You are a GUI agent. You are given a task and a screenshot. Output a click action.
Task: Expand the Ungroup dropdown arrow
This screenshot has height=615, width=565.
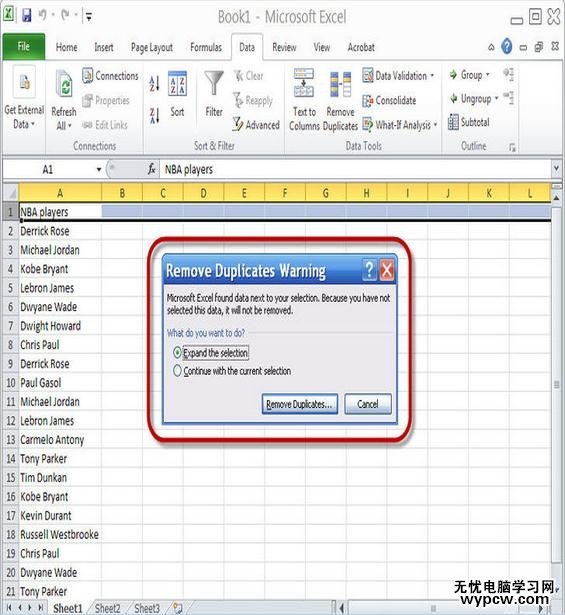point(496,98)
